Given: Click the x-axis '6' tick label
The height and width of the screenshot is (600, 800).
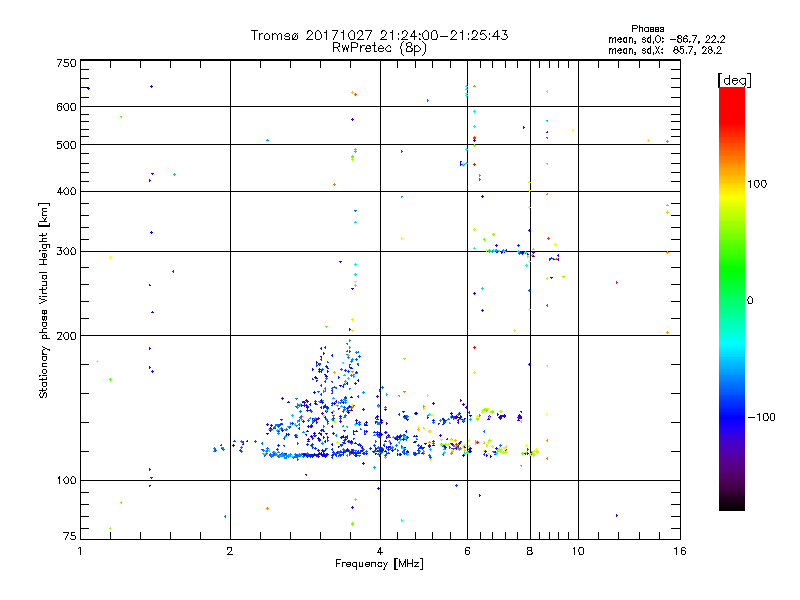Looking at the screenshot, I should pos(467,551).
